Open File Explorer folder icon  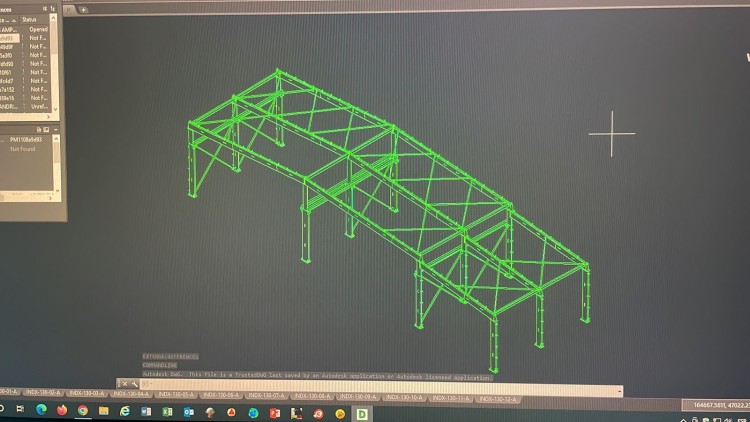103,411
